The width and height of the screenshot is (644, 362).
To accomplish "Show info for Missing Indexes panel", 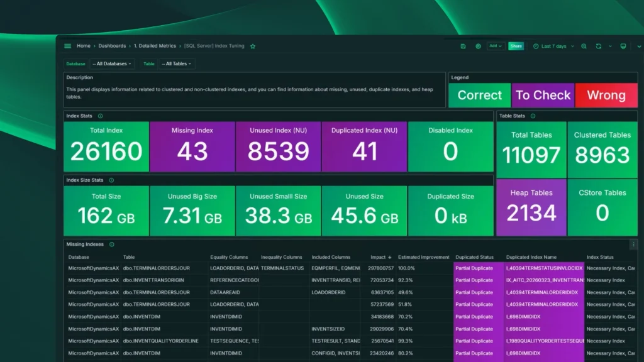I will point(112,244).
